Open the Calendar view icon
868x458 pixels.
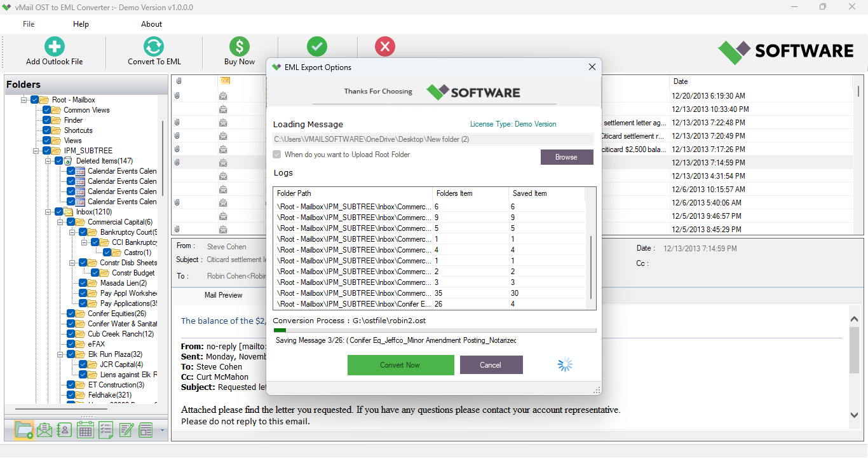click(85, 429)
